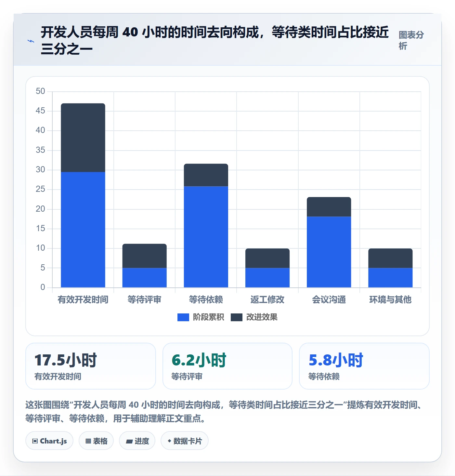Click the 等待评审 x-axis label
This screenshot has height=476, width=455.
click(x=144, y=299)
